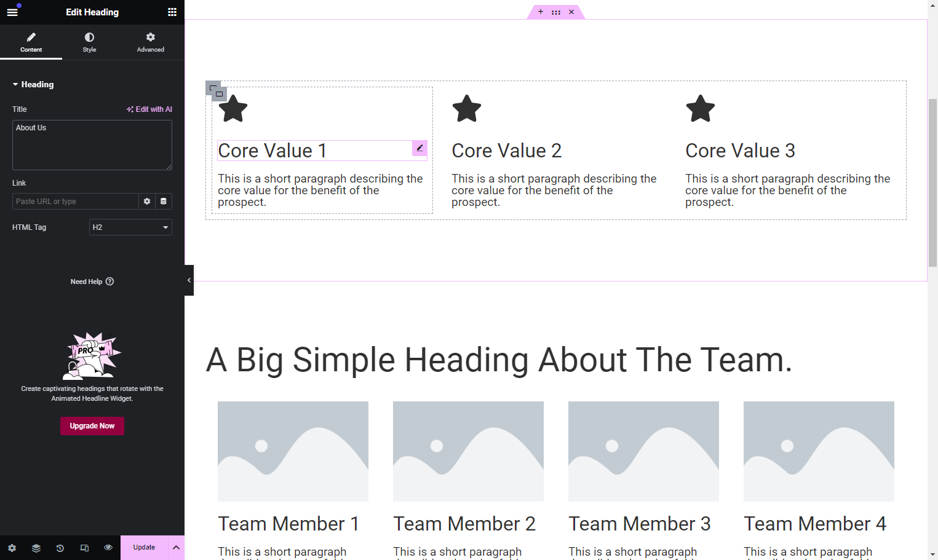Toggle Responsive mode icon
Image resolution: width=938 pixels, height=560 pixels.
pyautogui.click(x=84, y=548)
